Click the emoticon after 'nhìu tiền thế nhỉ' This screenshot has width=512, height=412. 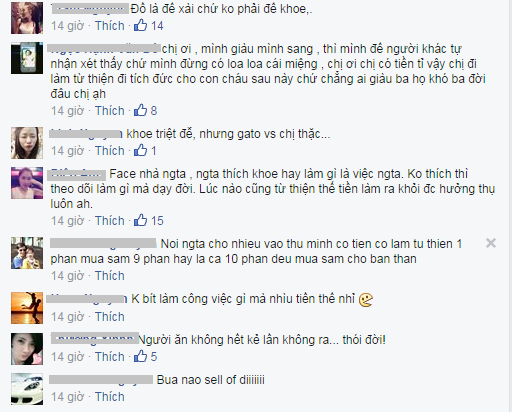pyautogui.click(x=366, y=300)
